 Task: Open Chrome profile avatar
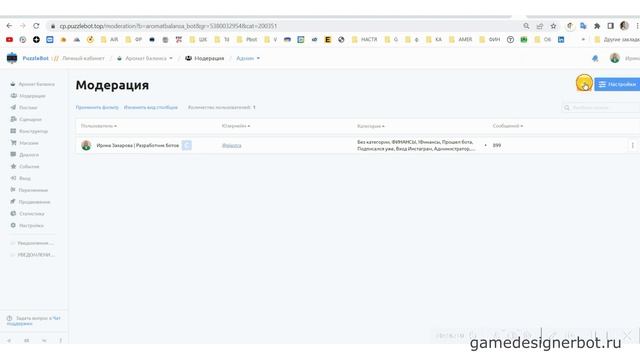point(624,26)
